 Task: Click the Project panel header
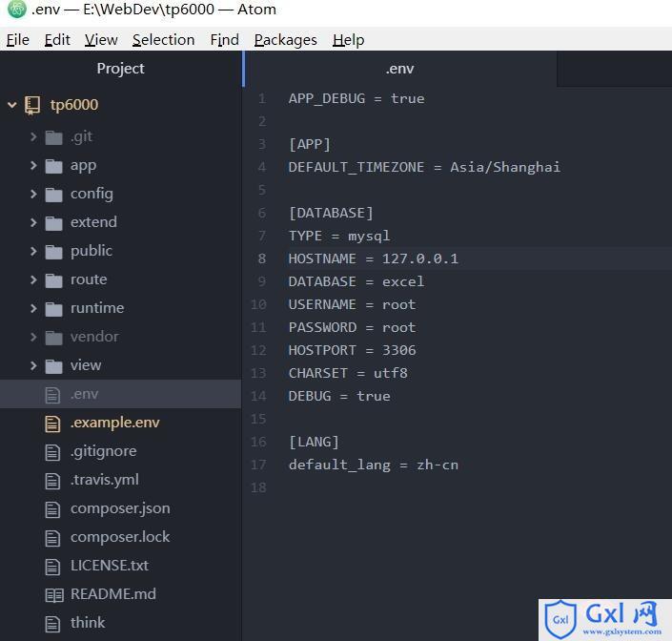point(120,69)
